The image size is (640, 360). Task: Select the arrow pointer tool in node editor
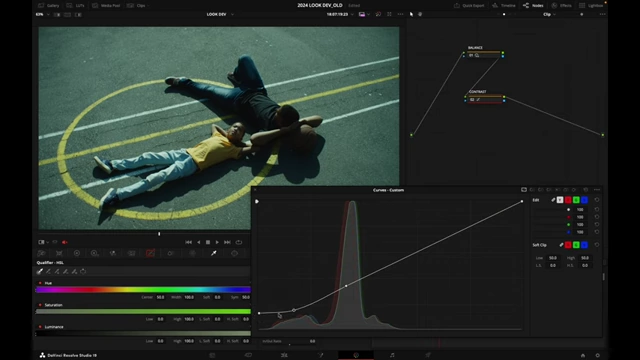(x=411, y=14)
